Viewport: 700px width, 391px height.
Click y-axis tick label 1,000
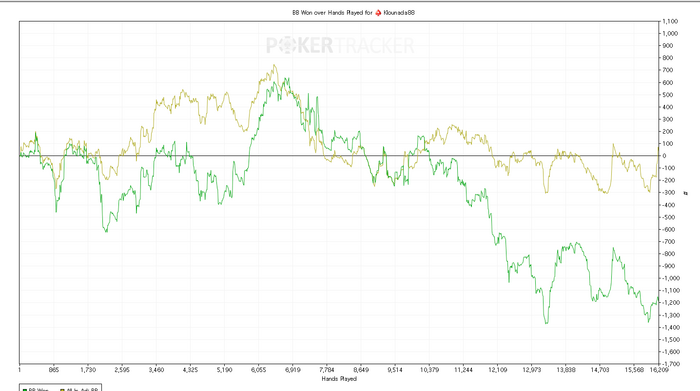pos(671,33)
